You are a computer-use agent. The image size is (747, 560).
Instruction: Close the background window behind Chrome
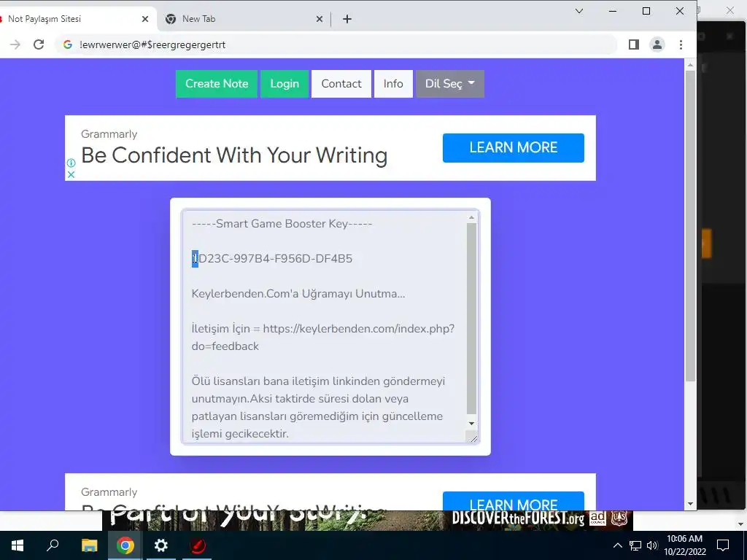(x=729, y=10)
